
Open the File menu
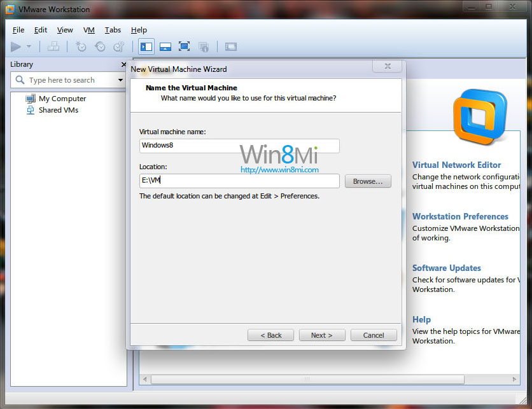click(18, 30)
